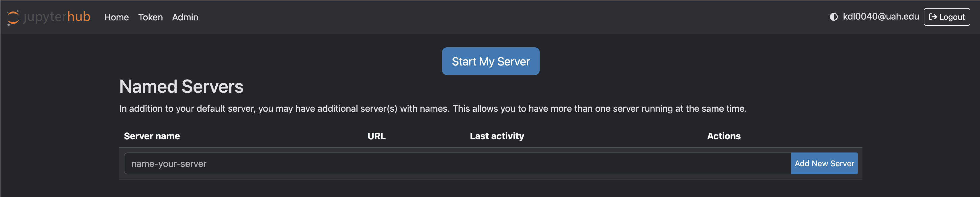Screen dimensions: 980x197
Task: Click the Server name column header
Action: click(152, 136)
